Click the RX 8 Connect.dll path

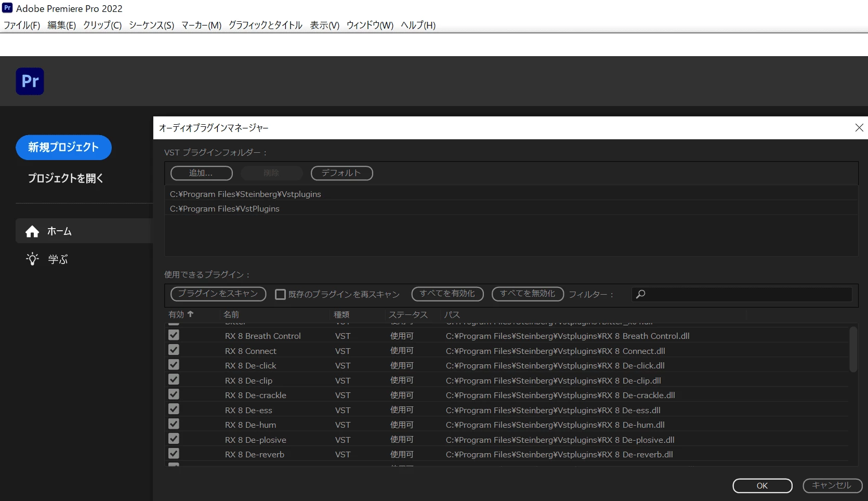coord(556,351)
